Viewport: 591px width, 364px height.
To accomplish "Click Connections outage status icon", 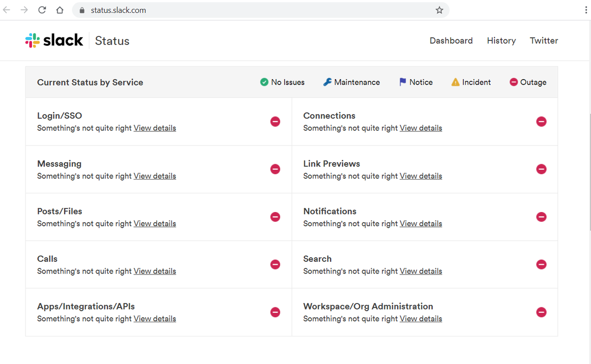I will pos(541,121).
